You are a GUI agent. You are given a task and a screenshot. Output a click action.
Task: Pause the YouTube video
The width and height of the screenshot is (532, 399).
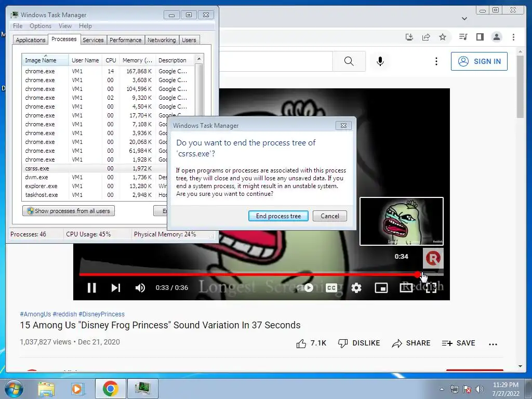91,288
